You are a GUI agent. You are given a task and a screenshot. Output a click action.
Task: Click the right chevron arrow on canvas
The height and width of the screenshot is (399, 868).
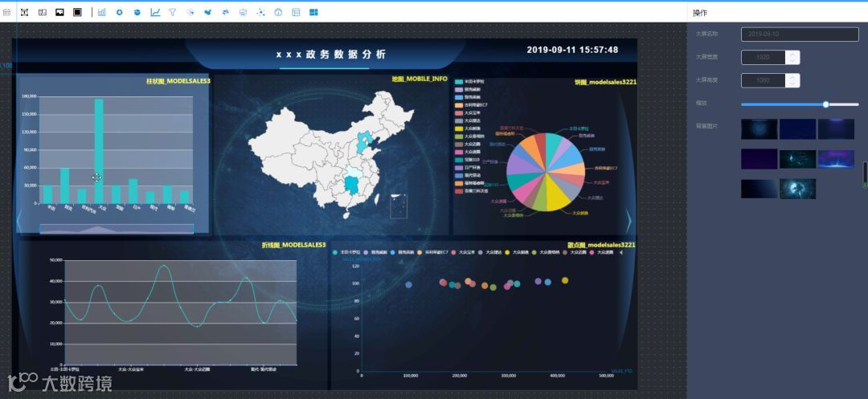628,221
